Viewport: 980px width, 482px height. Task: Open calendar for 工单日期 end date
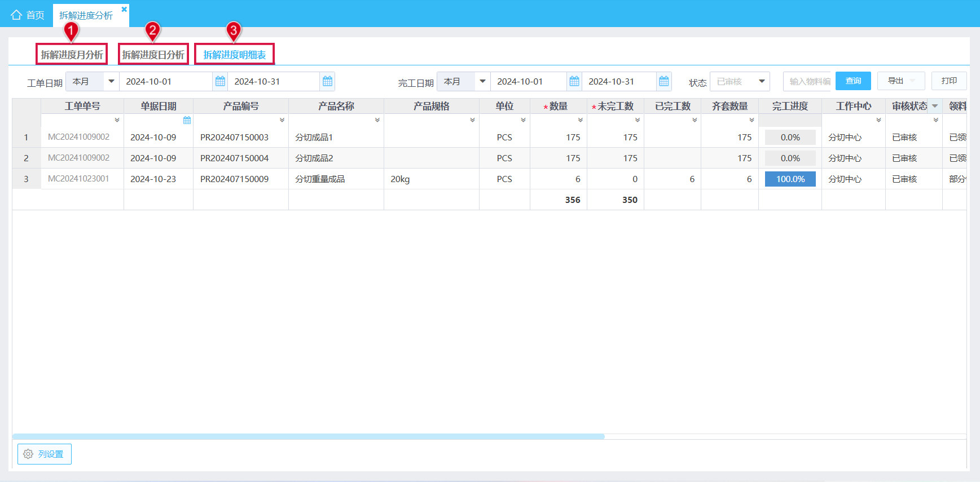[x=327, y=81]
